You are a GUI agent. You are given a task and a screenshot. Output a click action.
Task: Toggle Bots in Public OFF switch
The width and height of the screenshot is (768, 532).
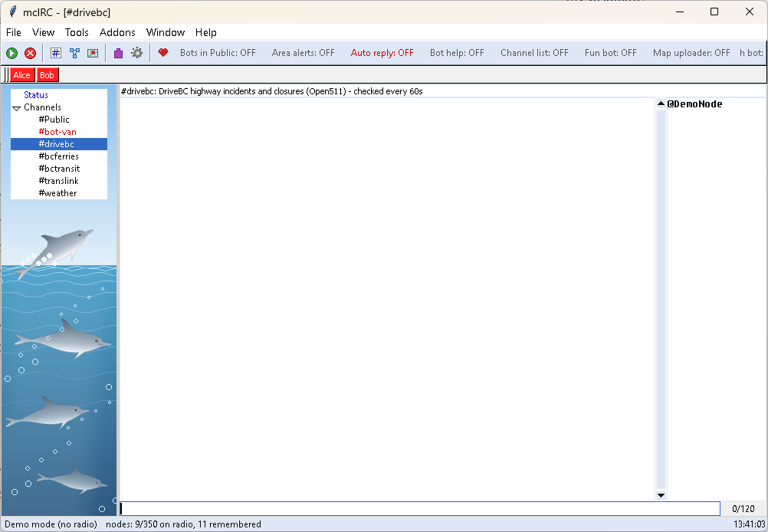click(x=218, y=53)
